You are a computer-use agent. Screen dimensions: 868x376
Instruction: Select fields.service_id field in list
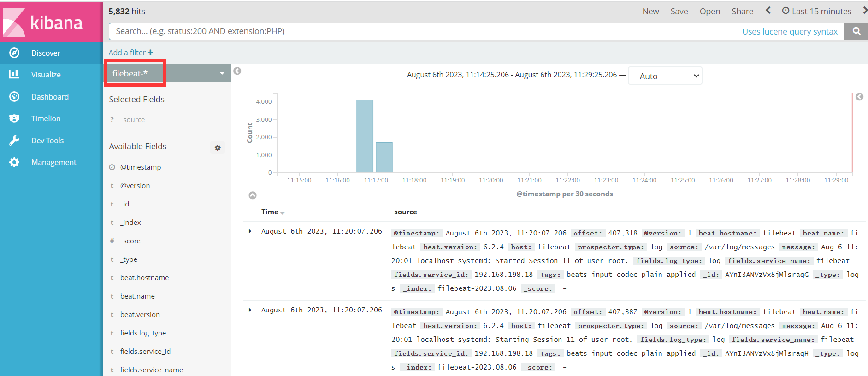[x=145, y=352]
